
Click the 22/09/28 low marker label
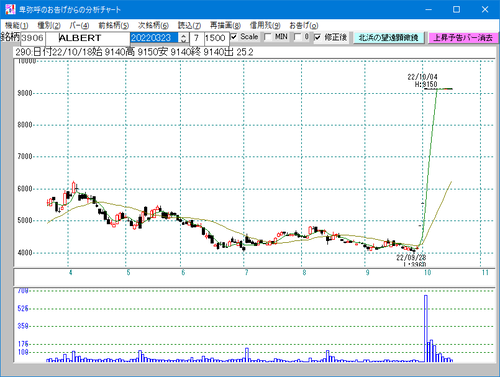[411, 260]
